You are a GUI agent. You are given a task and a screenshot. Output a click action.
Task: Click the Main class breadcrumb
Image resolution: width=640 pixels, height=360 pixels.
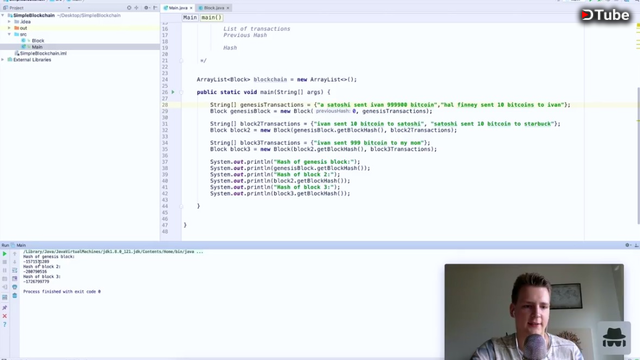(190, 18)
